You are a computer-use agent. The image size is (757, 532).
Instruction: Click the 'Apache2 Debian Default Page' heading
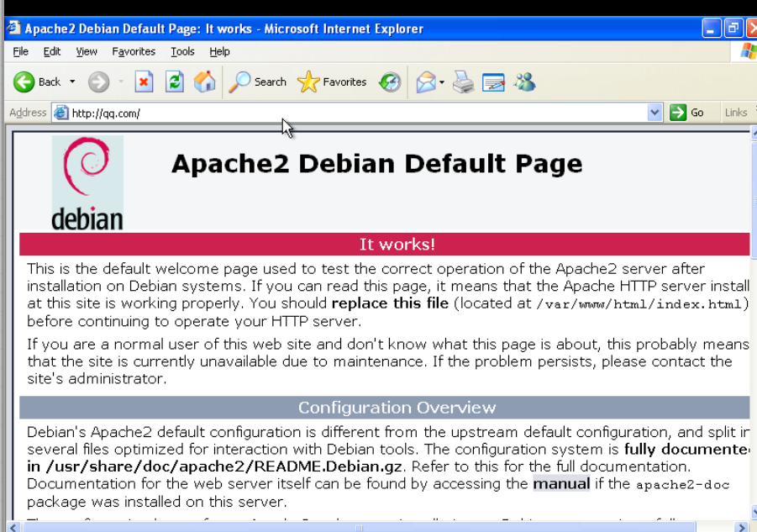pyautogui.click(x=377, y=164)
